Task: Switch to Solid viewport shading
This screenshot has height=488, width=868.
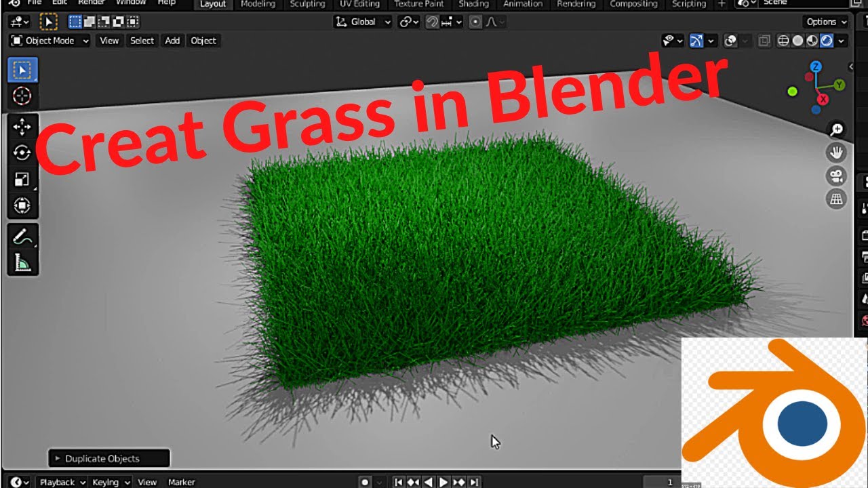Action: tap(797, 41)
